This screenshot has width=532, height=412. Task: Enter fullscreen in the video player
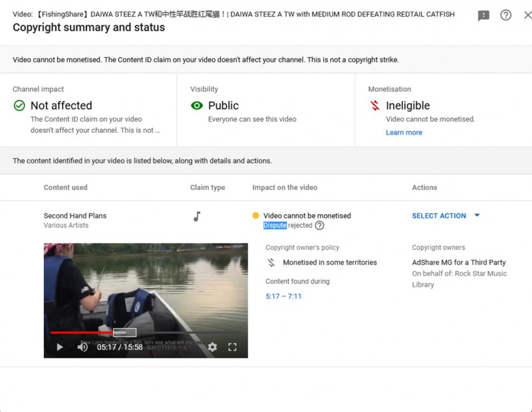coord(233,347)
